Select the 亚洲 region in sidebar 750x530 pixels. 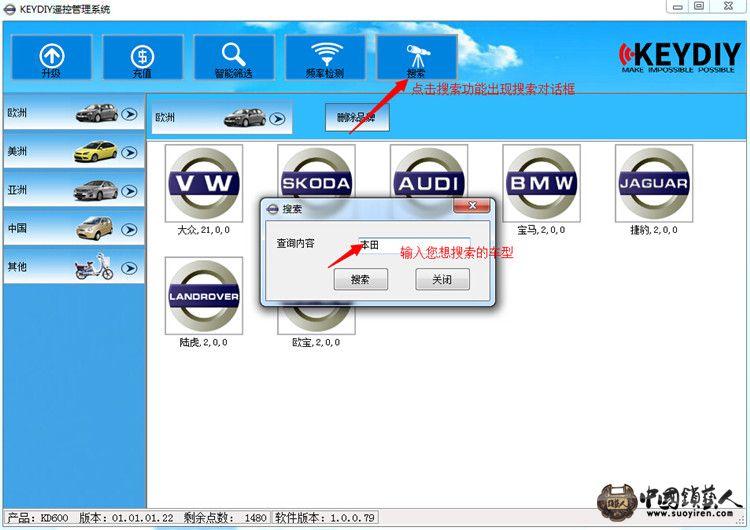pos(74,190)
